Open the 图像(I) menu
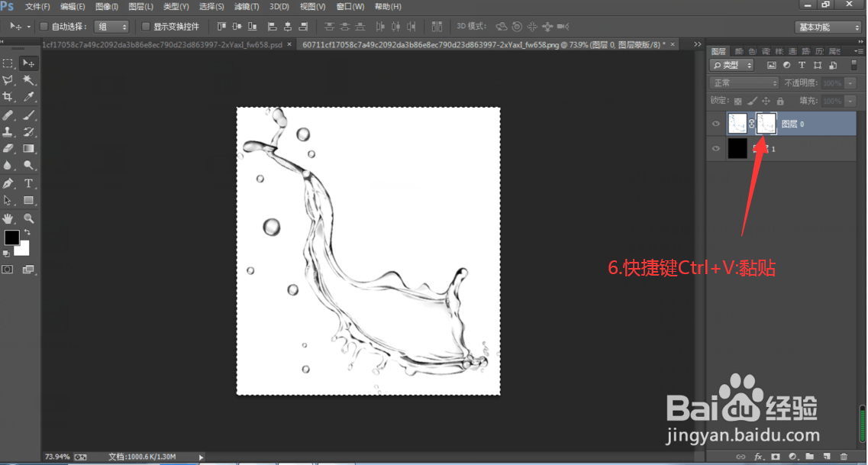868x465 pixels. point(107,7)
